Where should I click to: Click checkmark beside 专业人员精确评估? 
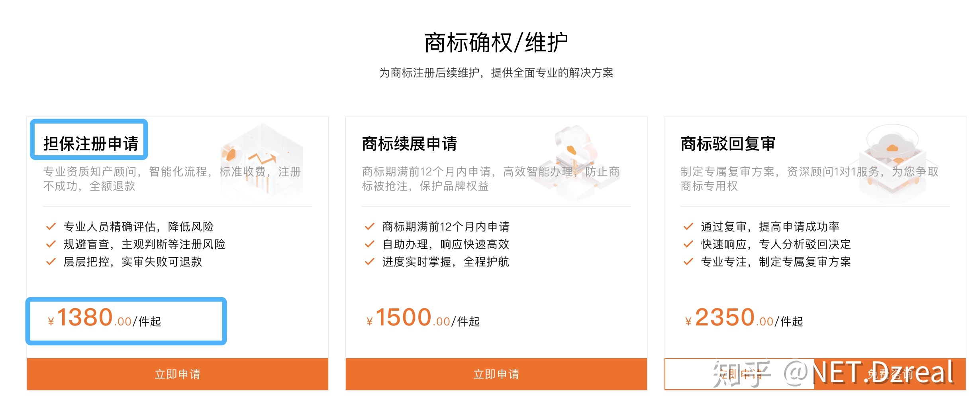51,227
